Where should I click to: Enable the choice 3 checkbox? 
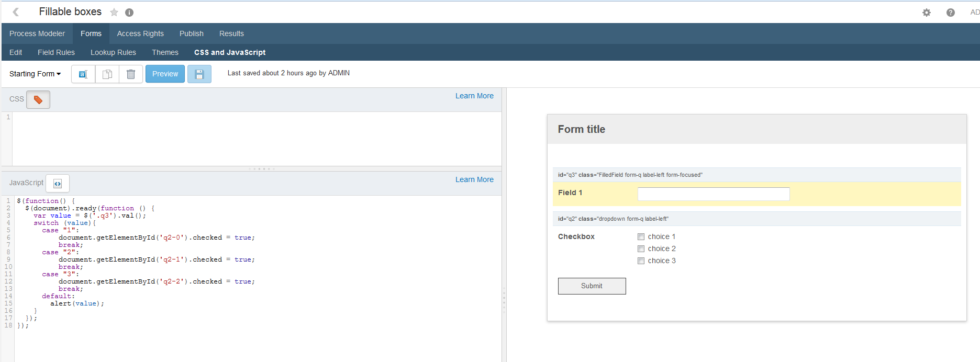(641, 261)
